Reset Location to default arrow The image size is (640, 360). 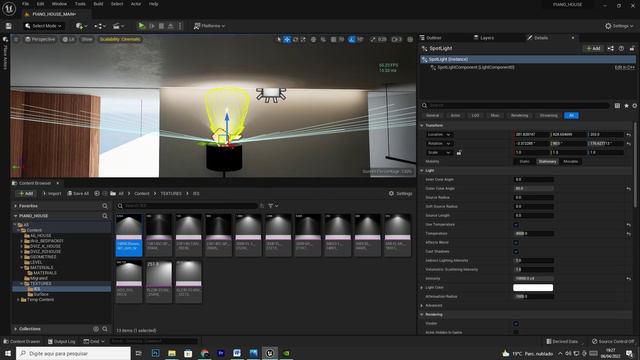coord(629,134)
